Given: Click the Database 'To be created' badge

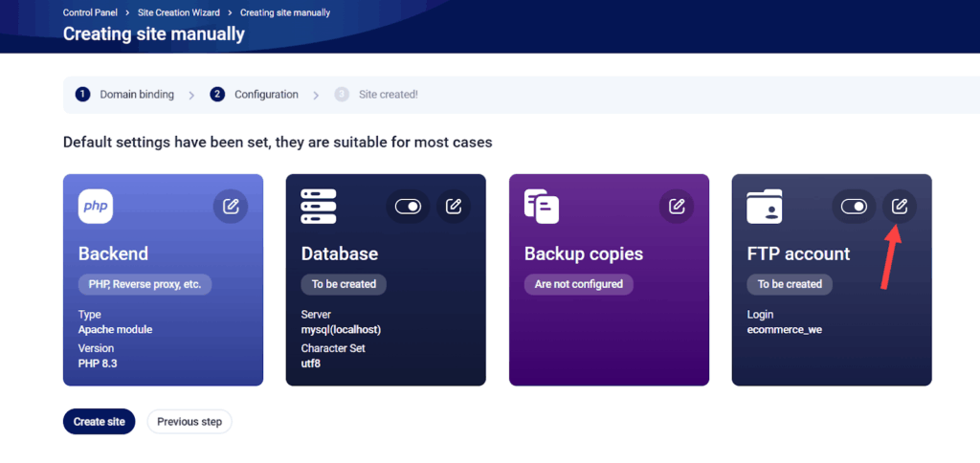Looking at the screenshot, I should point(344,284).
